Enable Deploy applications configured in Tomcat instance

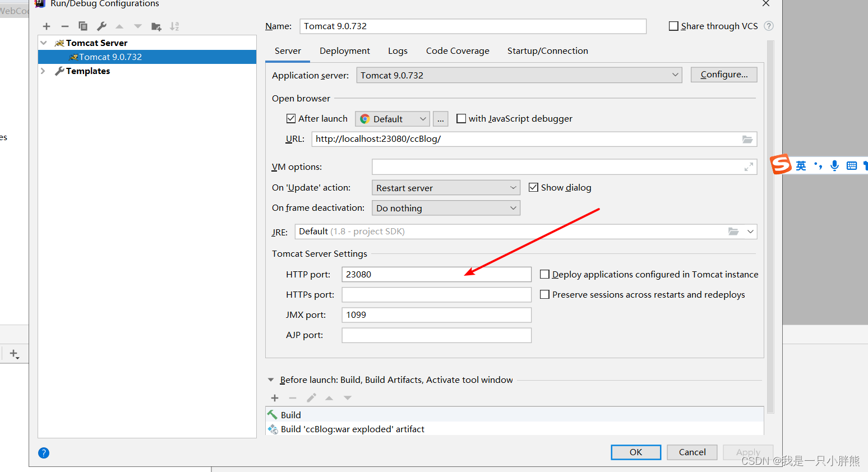click(544, 274)
